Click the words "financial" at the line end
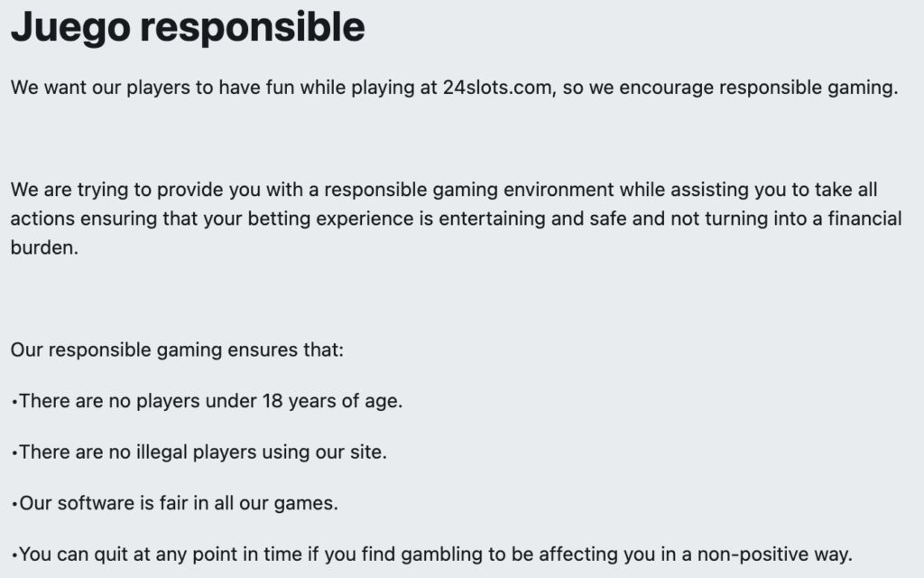The width and height of the screenshot is (924, 578). (861, 219)
